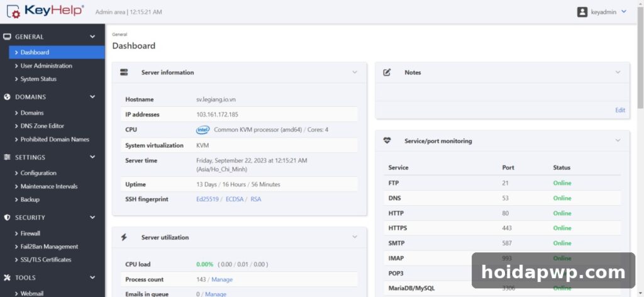Click the hostname sv.legiang.io.vn
644x297 pixels.
(216, 99)
